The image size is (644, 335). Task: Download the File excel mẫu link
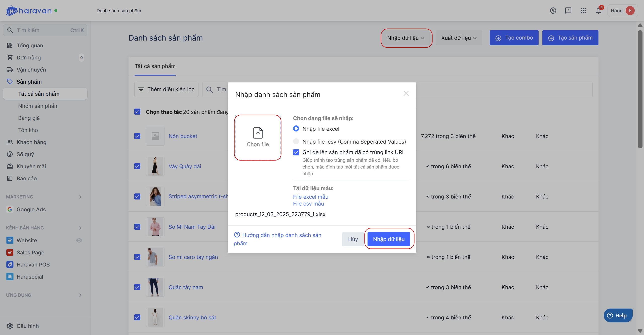[310, 197]
